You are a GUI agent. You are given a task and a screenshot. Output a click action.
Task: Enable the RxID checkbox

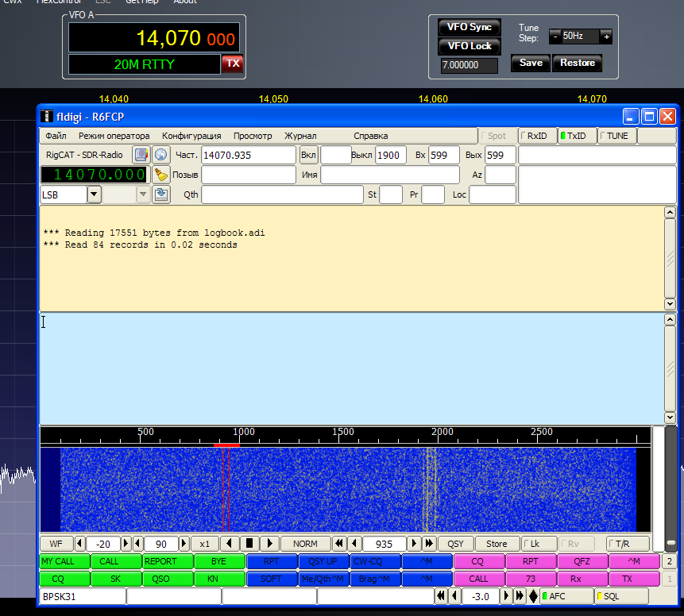click(x=537, y=136)
